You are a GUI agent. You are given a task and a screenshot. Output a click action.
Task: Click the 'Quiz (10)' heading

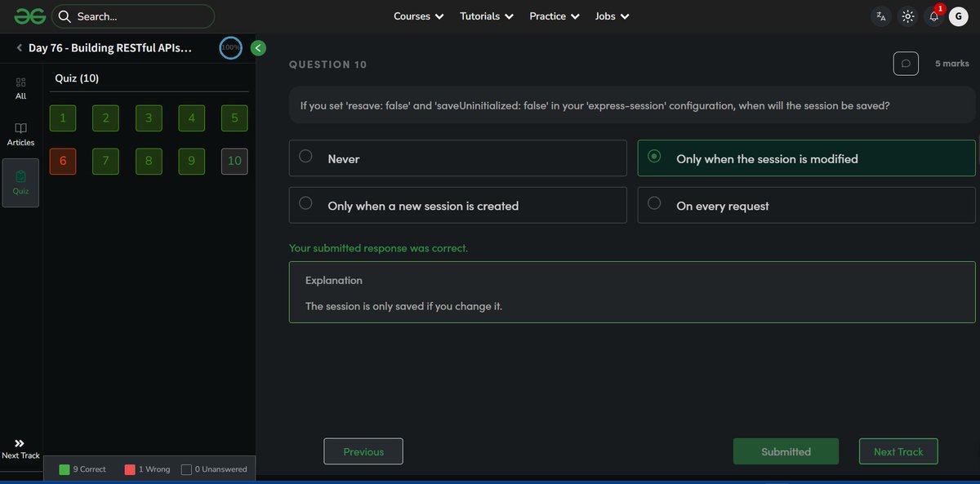point(77,78)
